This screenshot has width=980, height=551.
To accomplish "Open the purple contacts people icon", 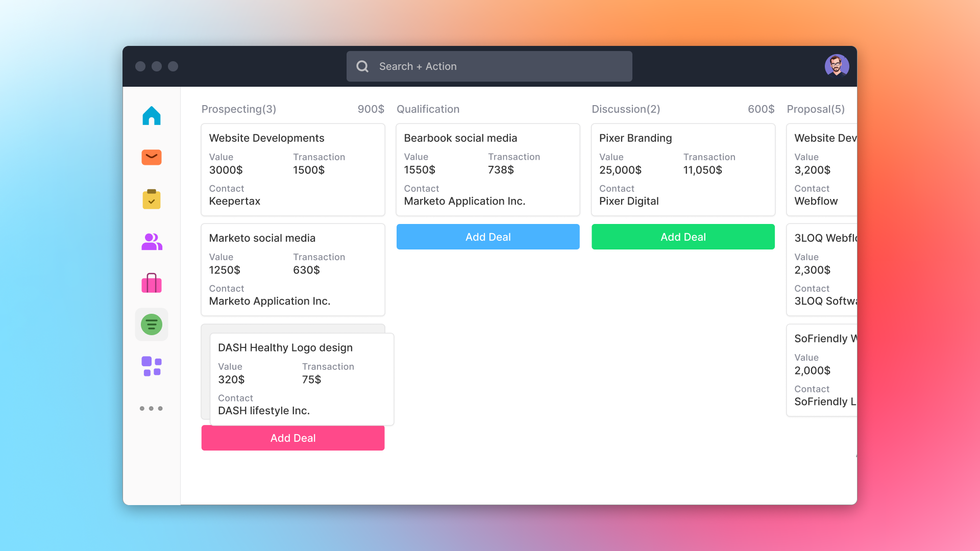I will (152, 241).
